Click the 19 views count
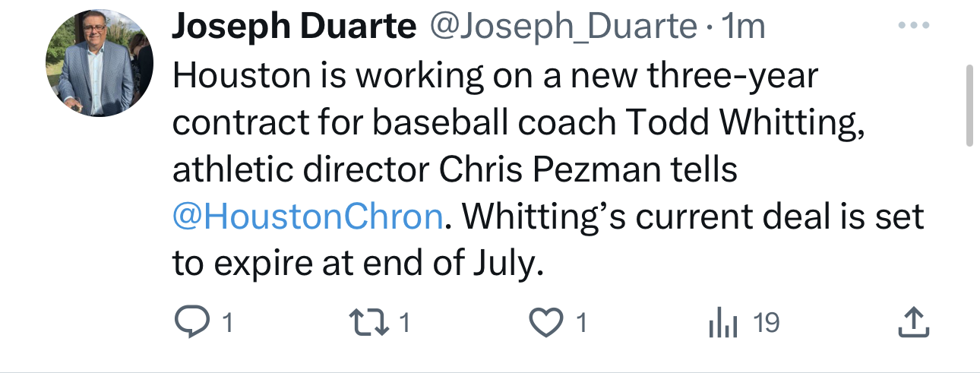Viewport: 980px width, 373px height. (x=766, y=324)
